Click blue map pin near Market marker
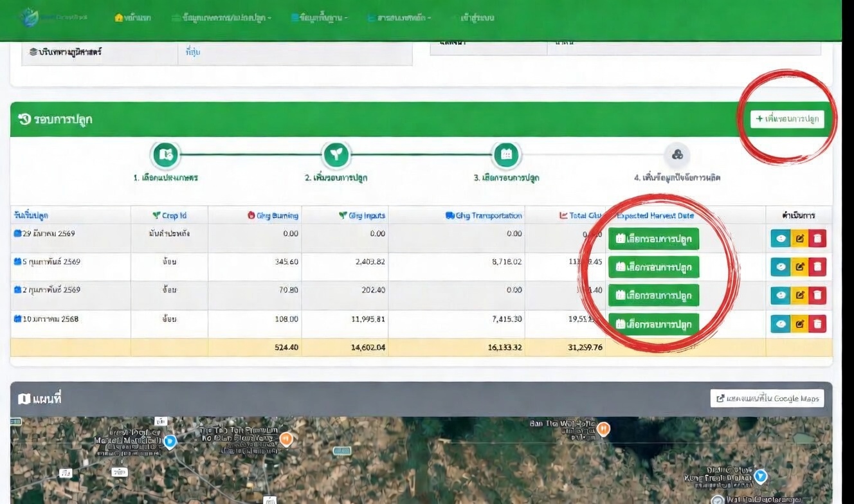 click(170, 442)
